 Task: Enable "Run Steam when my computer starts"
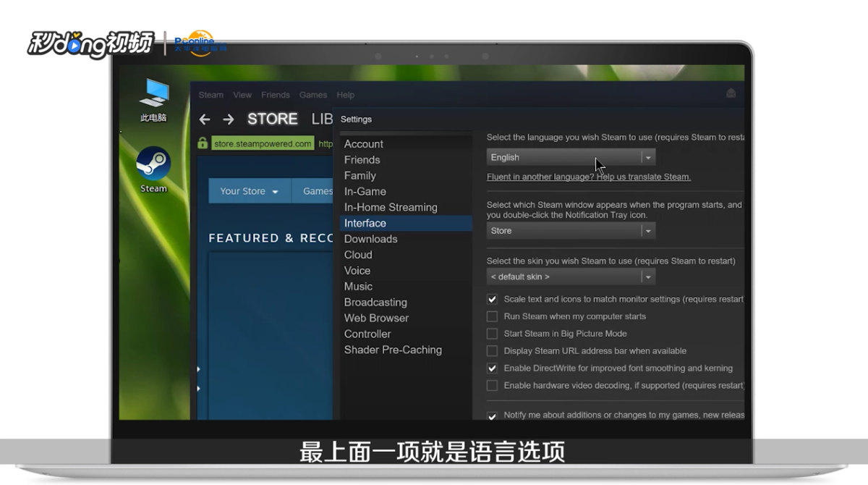point(492,316)
